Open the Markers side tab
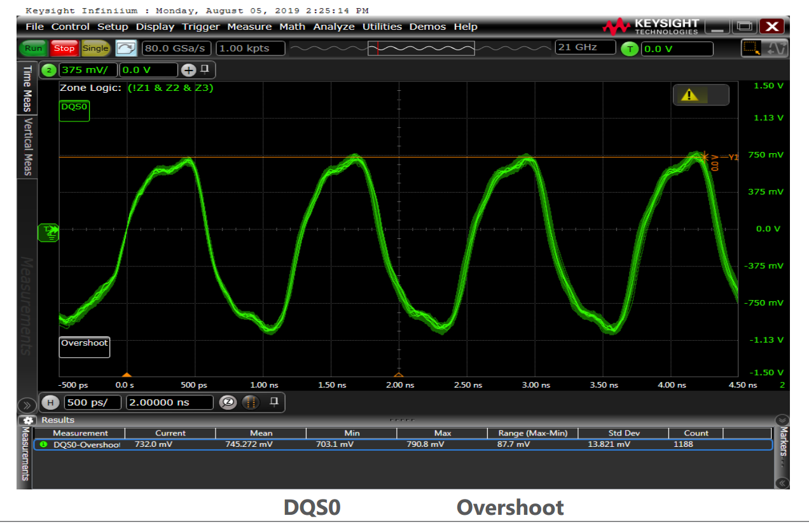This screenshot has height=532, width=809. click(782, 444)
